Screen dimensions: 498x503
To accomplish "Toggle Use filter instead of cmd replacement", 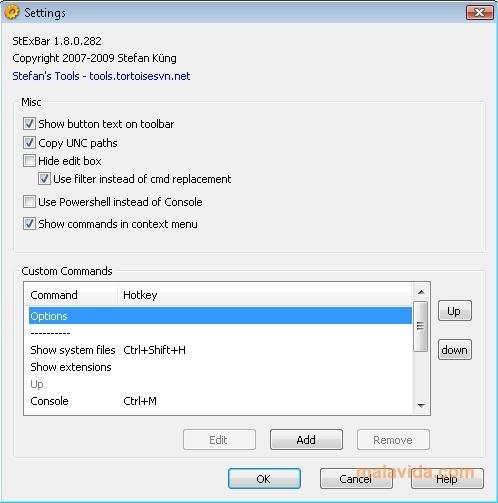I will click(x=44, y=179).
